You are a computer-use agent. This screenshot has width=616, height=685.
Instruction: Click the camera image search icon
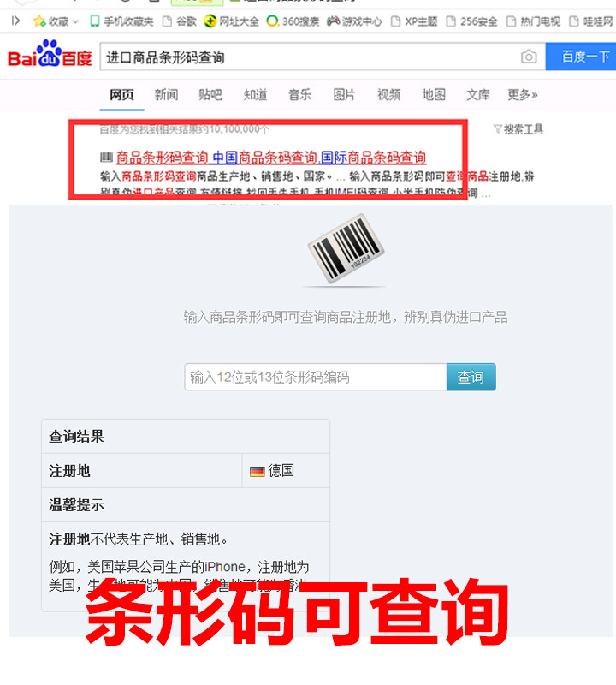(529, 57)
